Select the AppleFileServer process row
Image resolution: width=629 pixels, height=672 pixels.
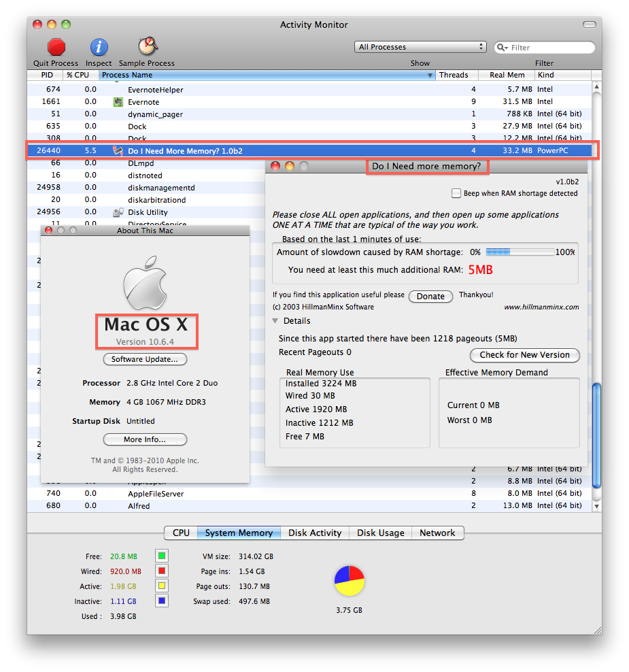pos(309,494)
